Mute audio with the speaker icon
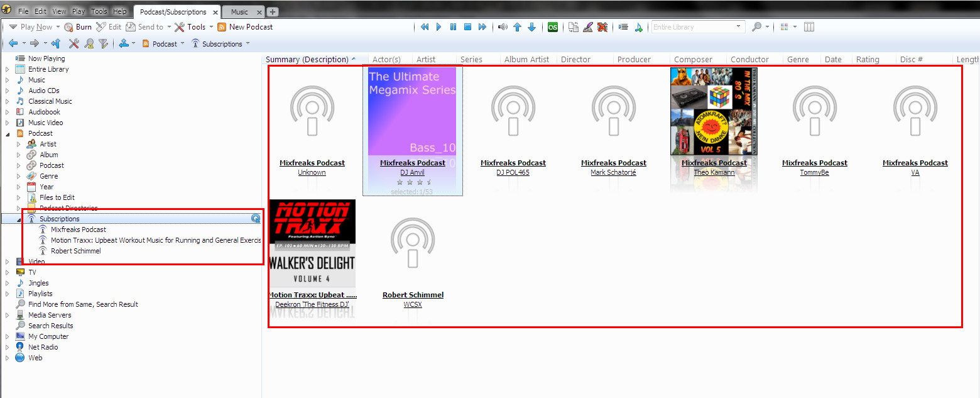 (503, 27)
